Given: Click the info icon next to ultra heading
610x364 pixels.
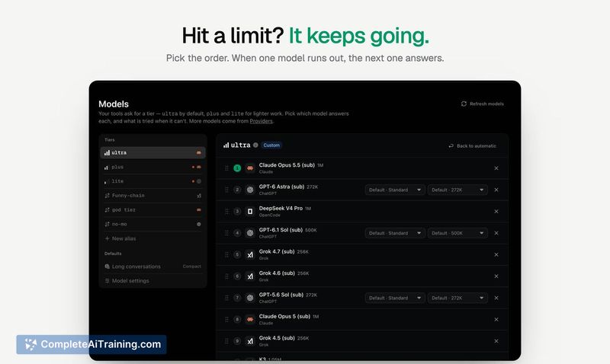Looking at the screenshot, I should 255,145.
